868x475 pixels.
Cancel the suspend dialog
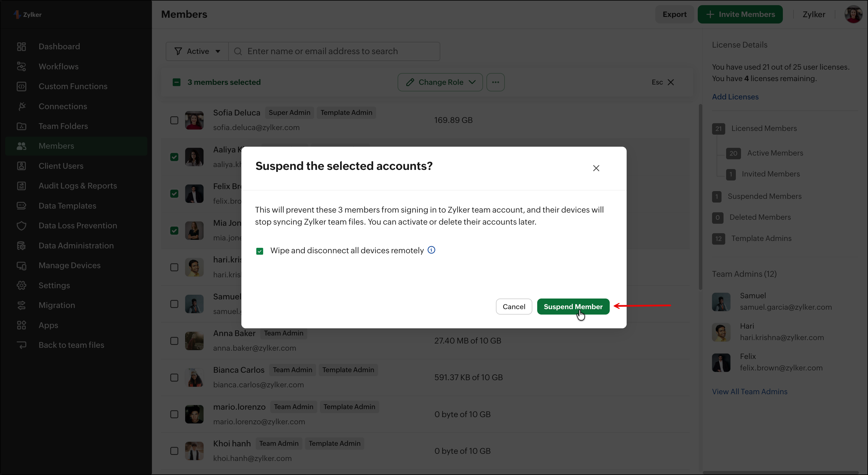click(x=514, y=307)
